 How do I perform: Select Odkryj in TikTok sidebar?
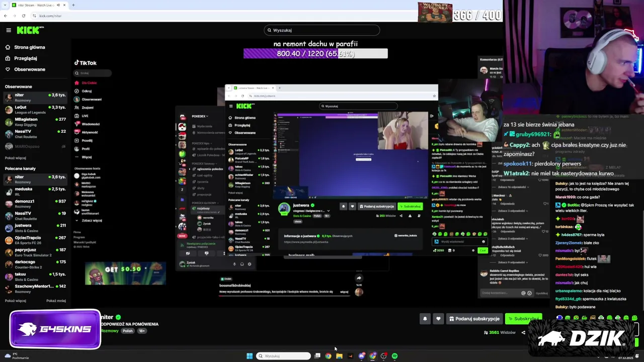[84, 91]
